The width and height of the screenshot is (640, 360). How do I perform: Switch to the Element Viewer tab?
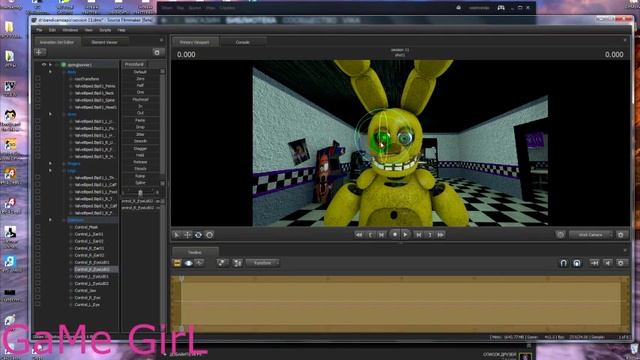(x=104, y=42)
